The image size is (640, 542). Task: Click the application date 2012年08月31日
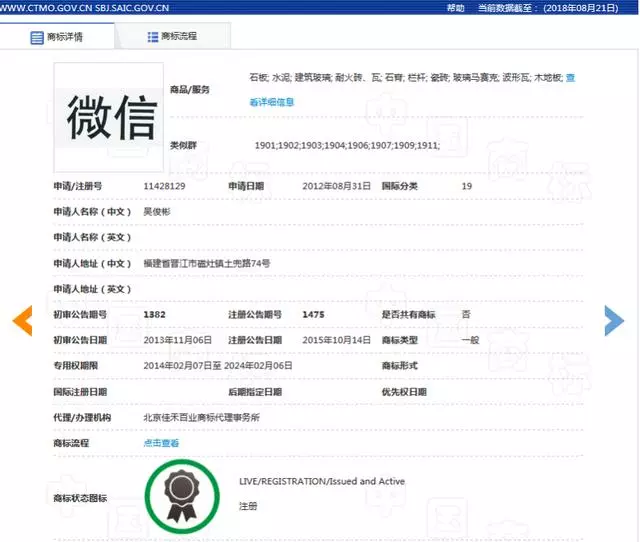click(336, 186)
